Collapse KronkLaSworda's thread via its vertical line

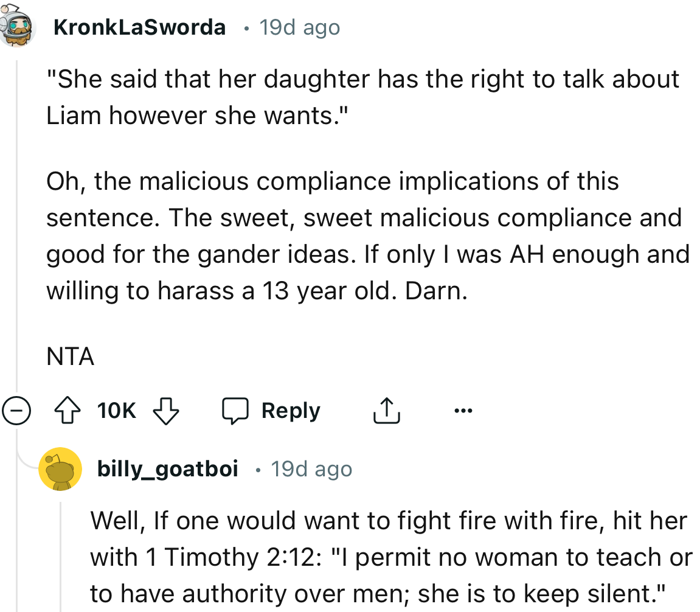pyautogui.click(x=16, y=225)
